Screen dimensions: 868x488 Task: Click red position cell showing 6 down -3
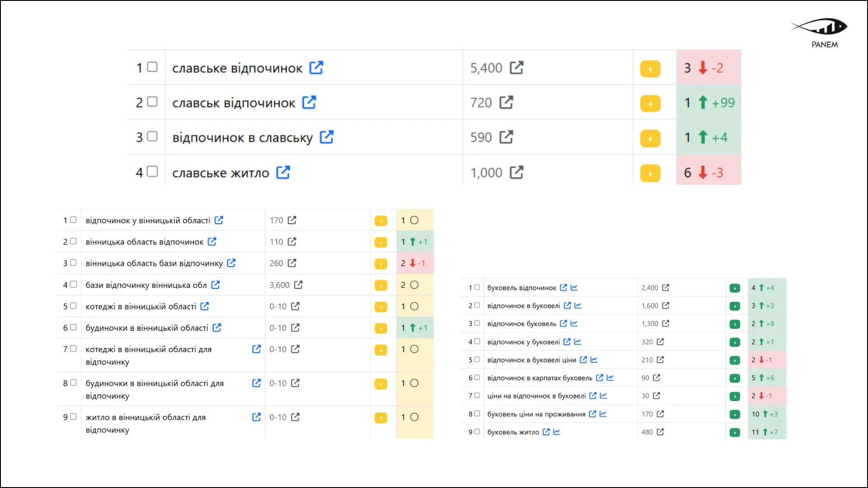click(708, 173)
